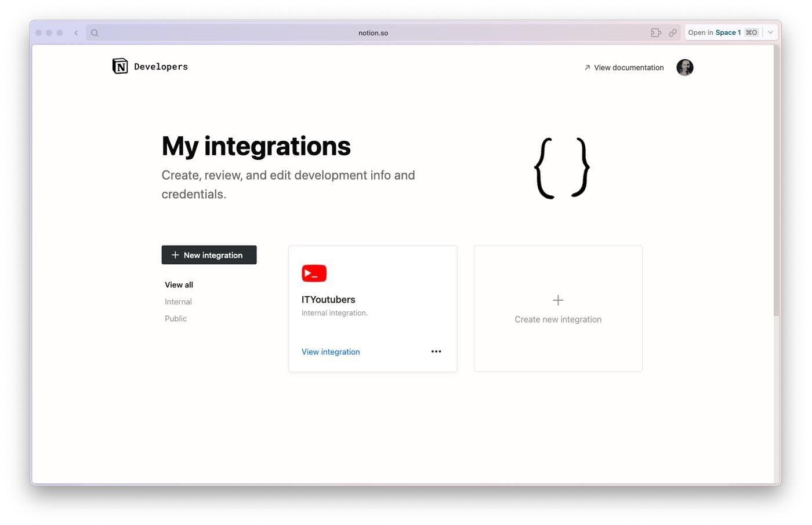Open View documentation link
Viewport: 812px width, 525px height.
[624, 68]
